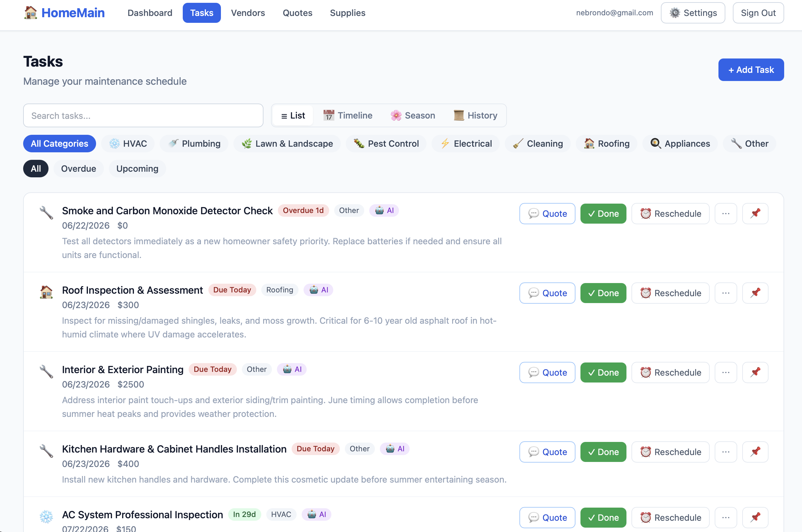
Task: Reschedule the Smoke Detector Check task
Action: [x=670, y=213]
